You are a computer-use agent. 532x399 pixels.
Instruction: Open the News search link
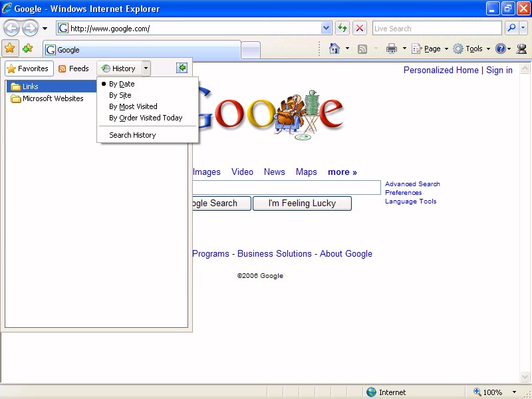pyautogui.click(x=275, y=172)
